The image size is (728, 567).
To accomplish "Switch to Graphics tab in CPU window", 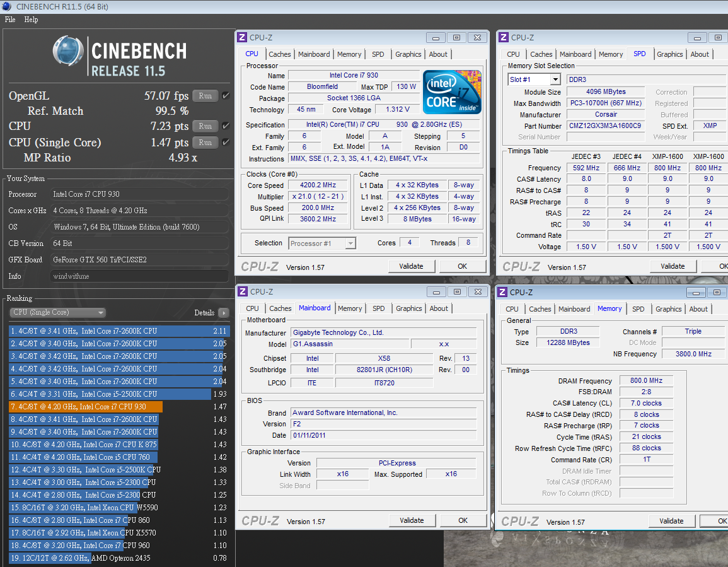I will click(x=408, y=54).
